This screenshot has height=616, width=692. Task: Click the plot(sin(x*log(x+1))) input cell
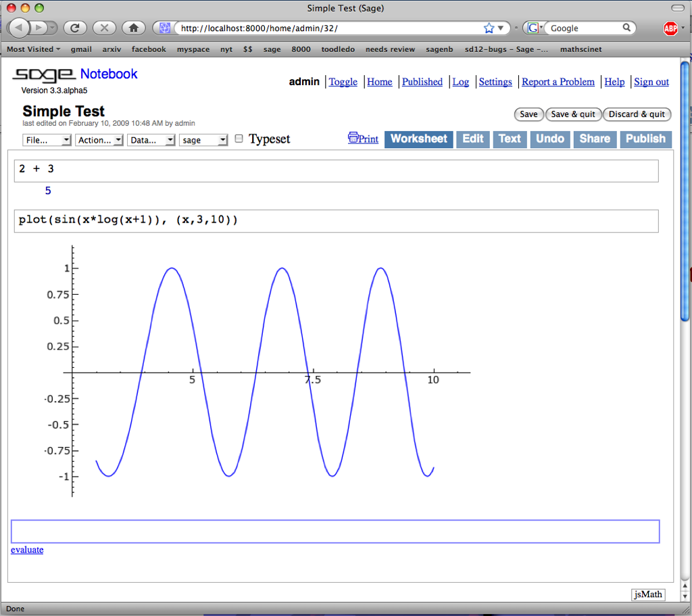[337, 221]
